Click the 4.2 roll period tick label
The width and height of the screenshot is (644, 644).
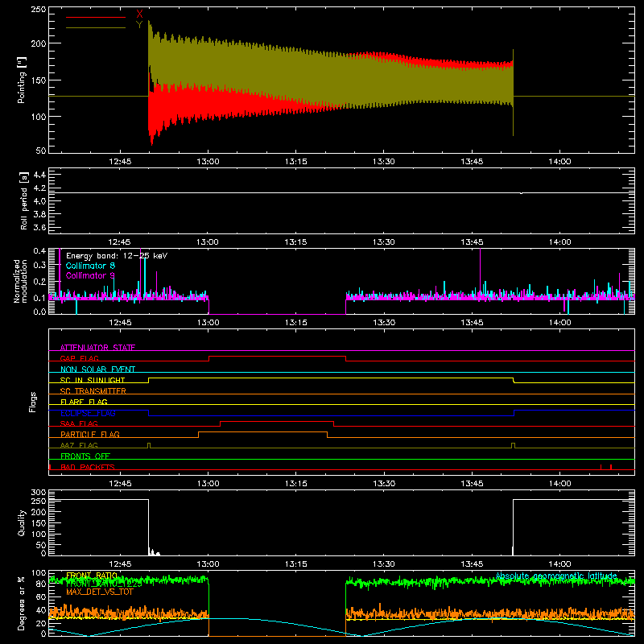click(39, 188)
